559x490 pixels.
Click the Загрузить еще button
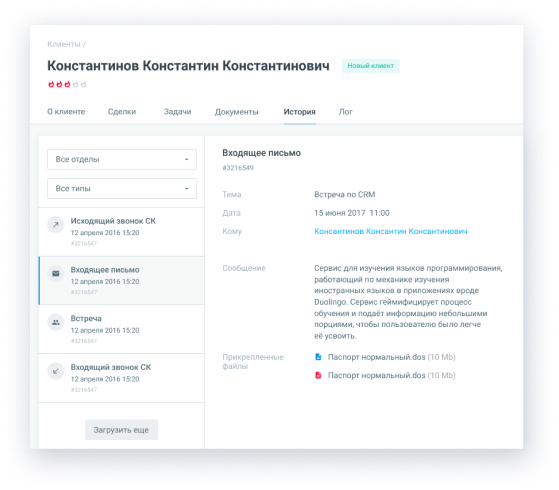(x=121, y=430)
